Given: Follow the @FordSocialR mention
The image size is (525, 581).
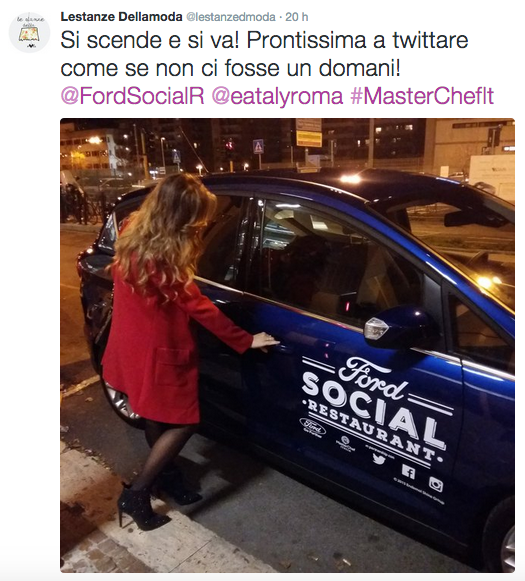Looking at the screenshot, I should (x=132, y=96).
